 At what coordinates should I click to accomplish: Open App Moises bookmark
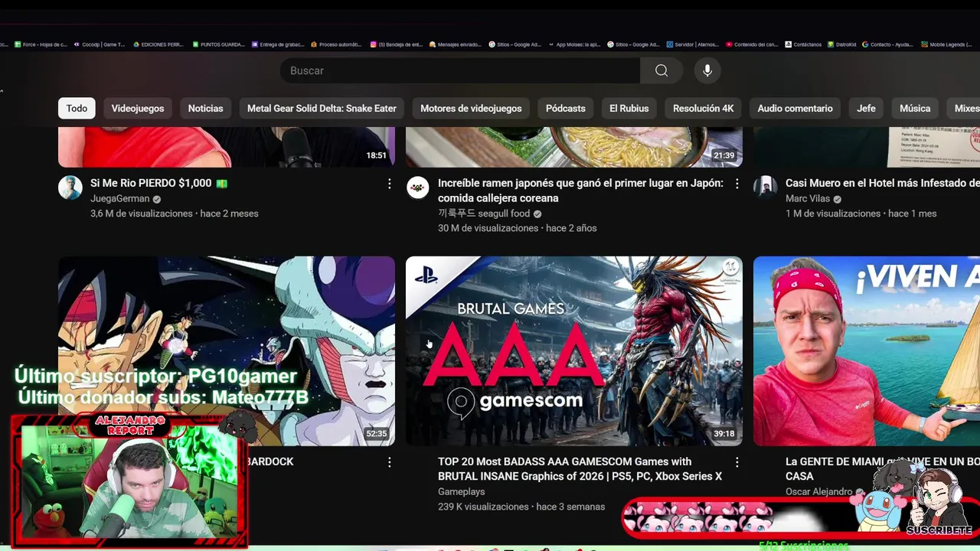pos(574,44)
